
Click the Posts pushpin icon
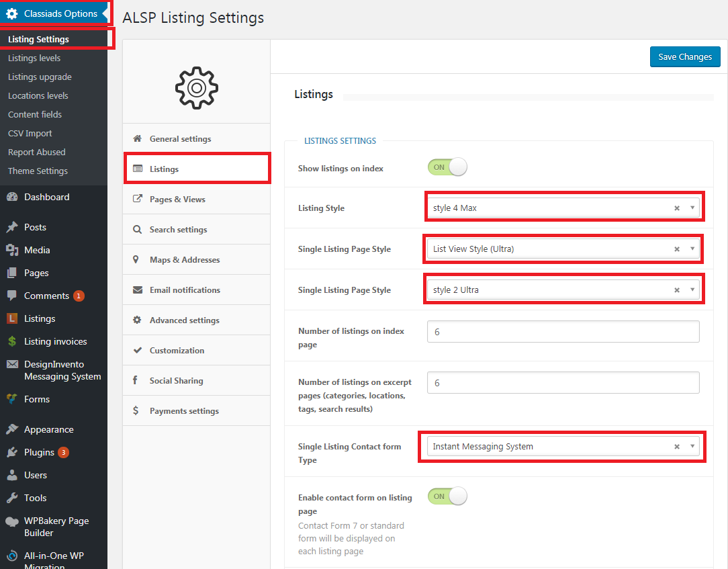[12, 227]
